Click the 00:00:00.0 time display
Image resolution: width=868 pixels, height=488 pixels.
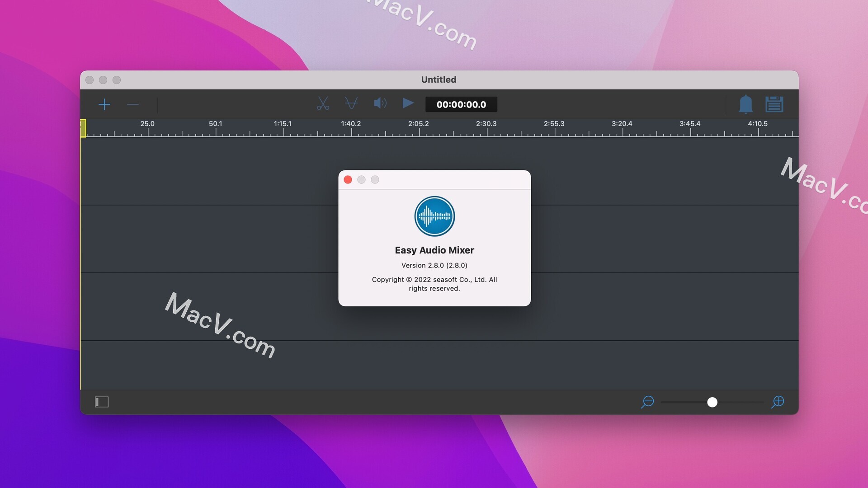point(461,104)
